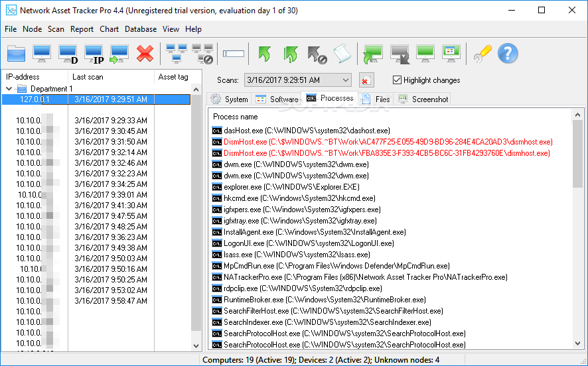Click the green monitor with arrow icon
Viewport: 588px width, 366px height.
tap(373, 54)
